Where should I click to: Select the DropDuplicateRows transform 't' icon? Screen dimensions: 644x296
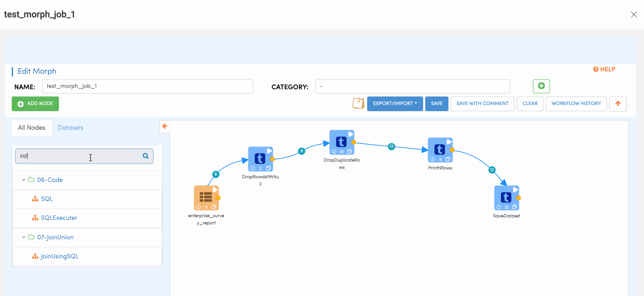[341, 141]
